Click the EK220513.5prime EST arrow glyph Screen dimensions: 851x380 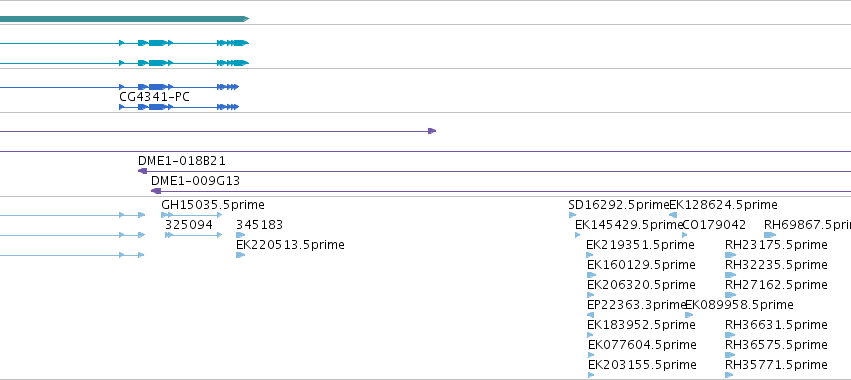(240, 255)
